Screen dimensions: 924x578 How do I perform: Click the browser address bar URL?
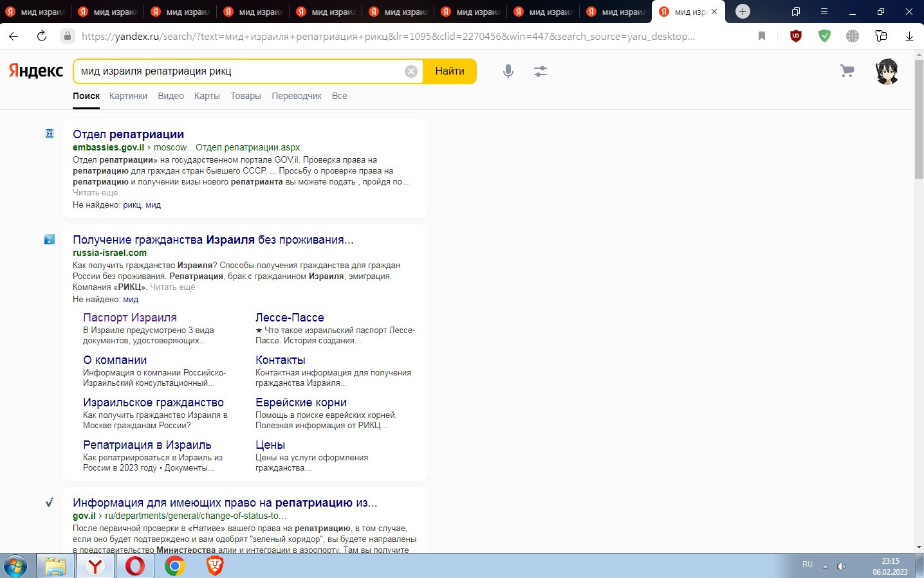388,36
